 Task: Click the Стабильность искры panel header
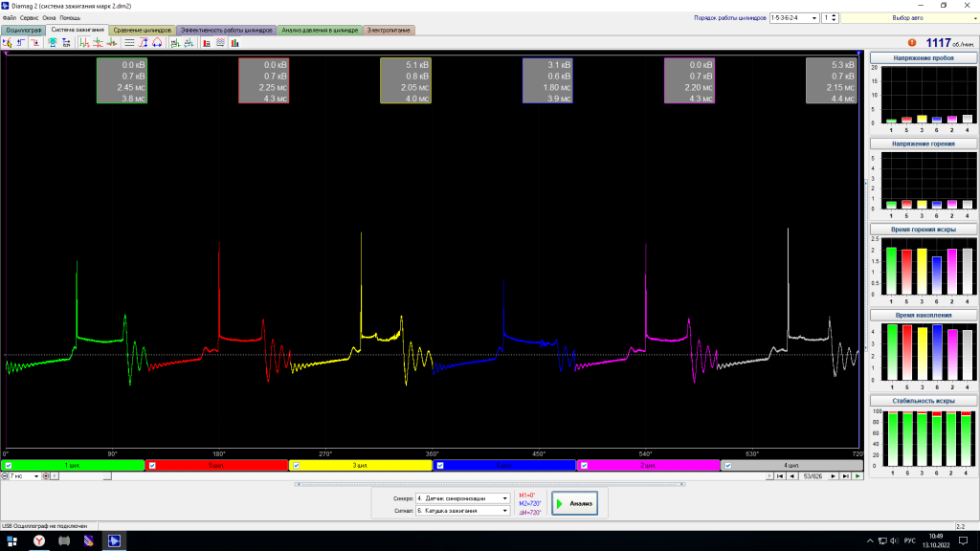924,401
